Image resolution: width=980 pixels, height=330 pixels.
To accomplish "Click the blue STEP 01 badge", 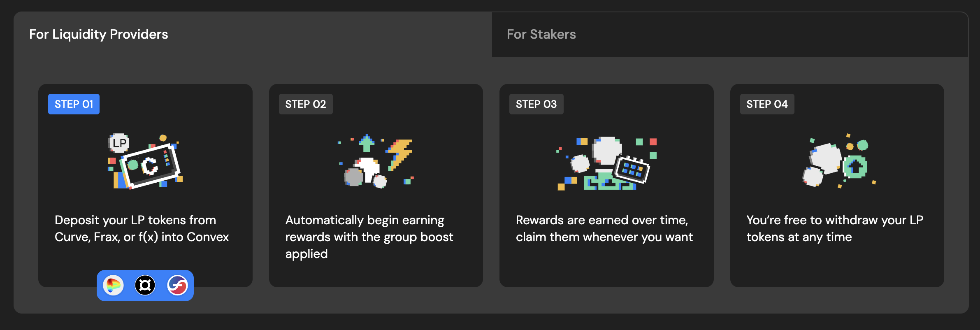I will click(74, 104).
